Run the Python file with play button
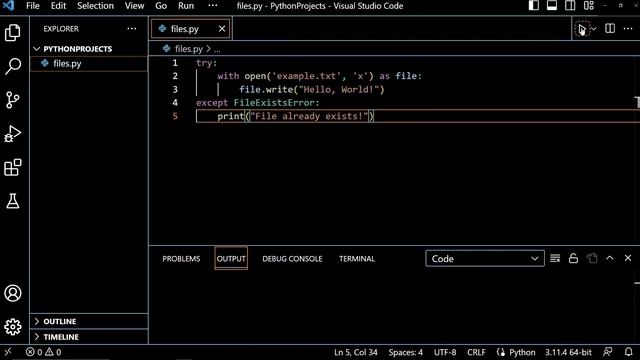 582,29
